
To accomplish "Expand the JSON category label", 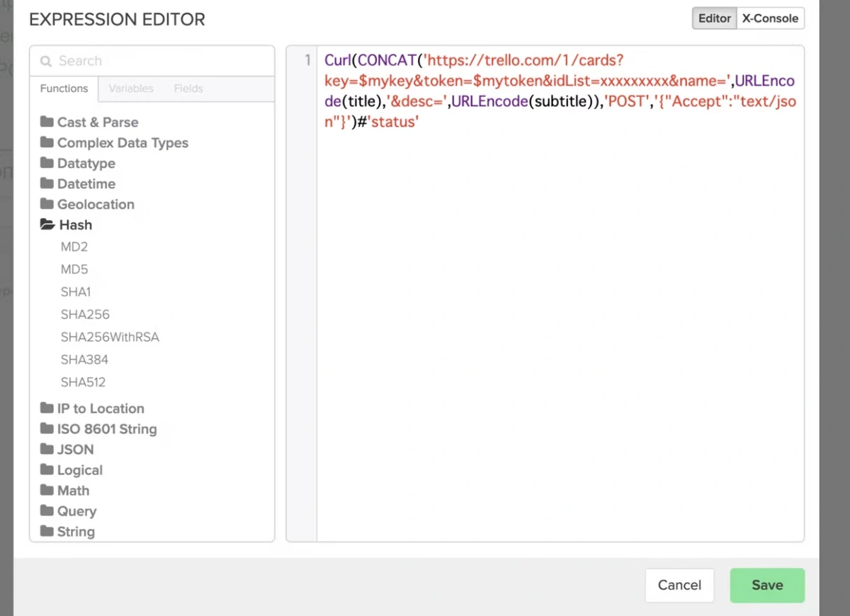I will pos(75,450).
